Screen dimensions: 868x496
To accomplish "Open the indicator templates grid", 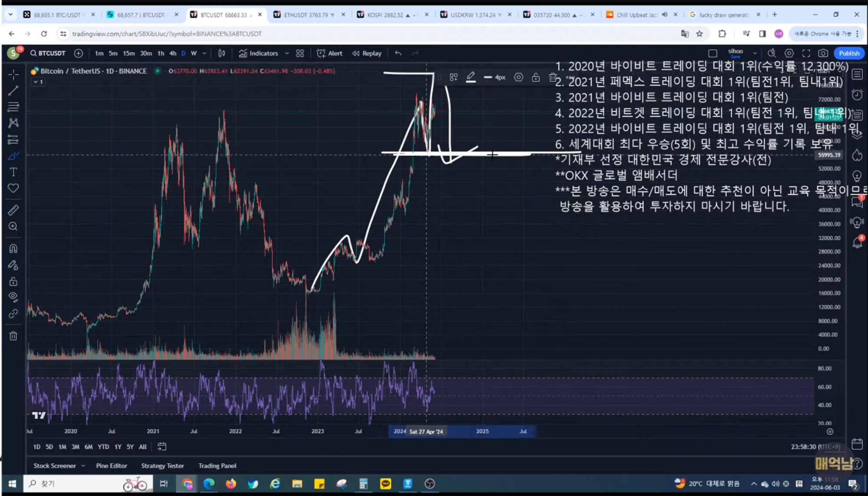I will 300,53.
